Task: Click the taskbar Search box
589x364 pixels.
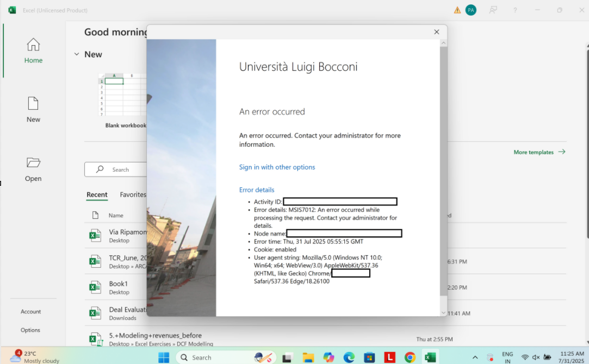Action: [226, 357]
